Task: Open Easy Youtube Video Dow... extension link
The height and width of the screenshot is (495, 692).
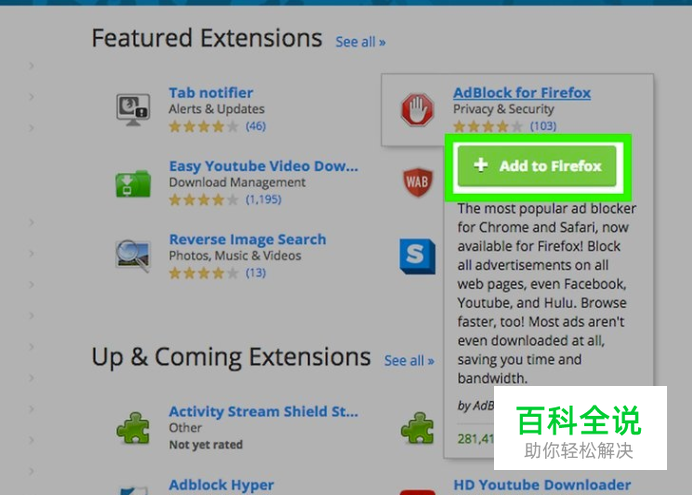Action: (x=263, y=166)
